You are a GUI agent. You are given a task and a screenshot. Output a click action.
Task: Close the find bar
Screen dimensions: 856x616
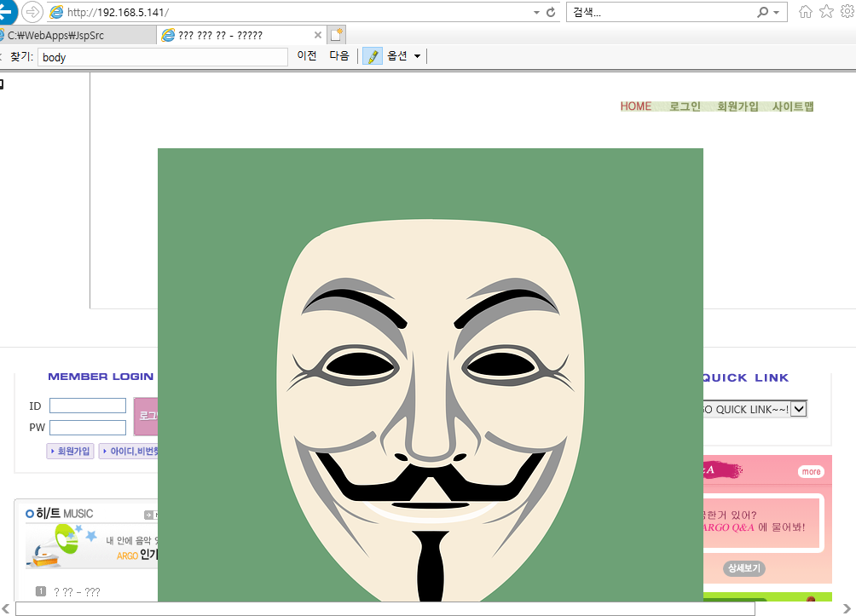tap(1, 56)
